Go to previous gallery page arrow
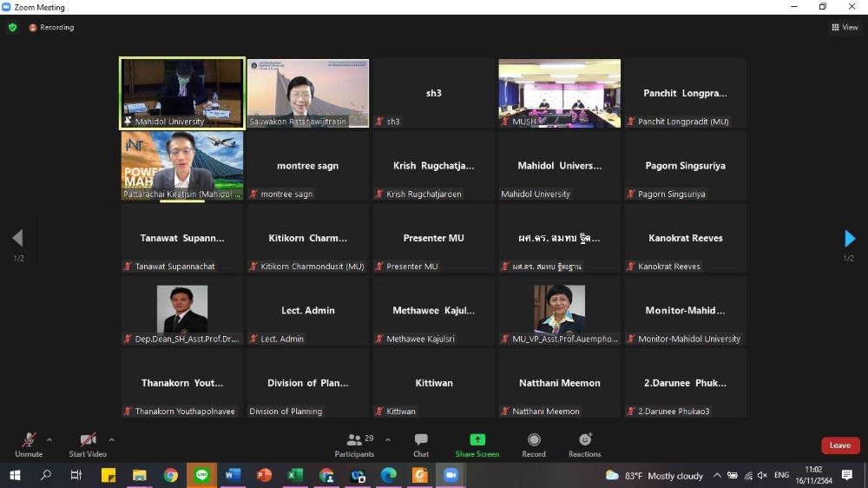Image resolution: width=868 pixels, height=488 pixels. [x=17, y=239]
